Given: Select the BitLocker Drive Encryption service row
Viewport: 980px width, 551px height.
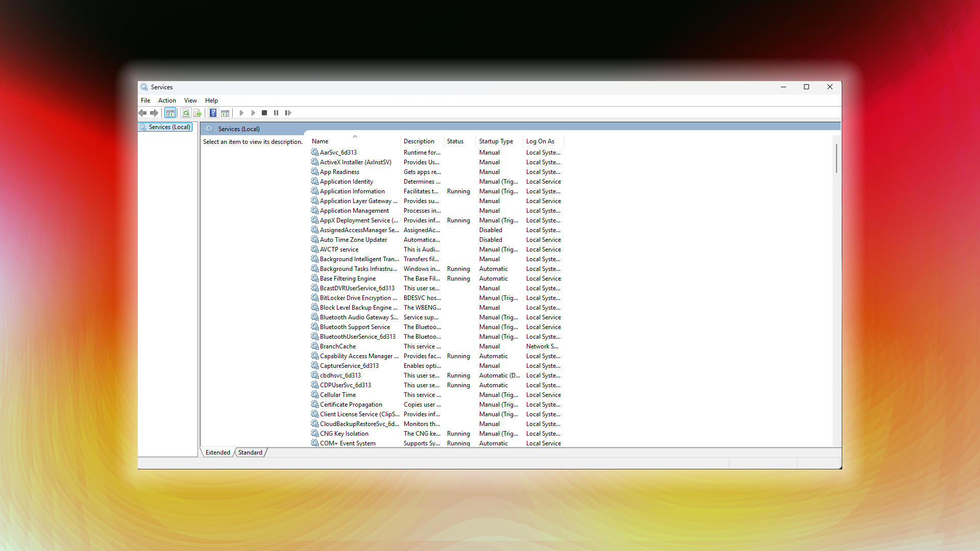Looking at the screenshot, I should click(x=358, y=298).
